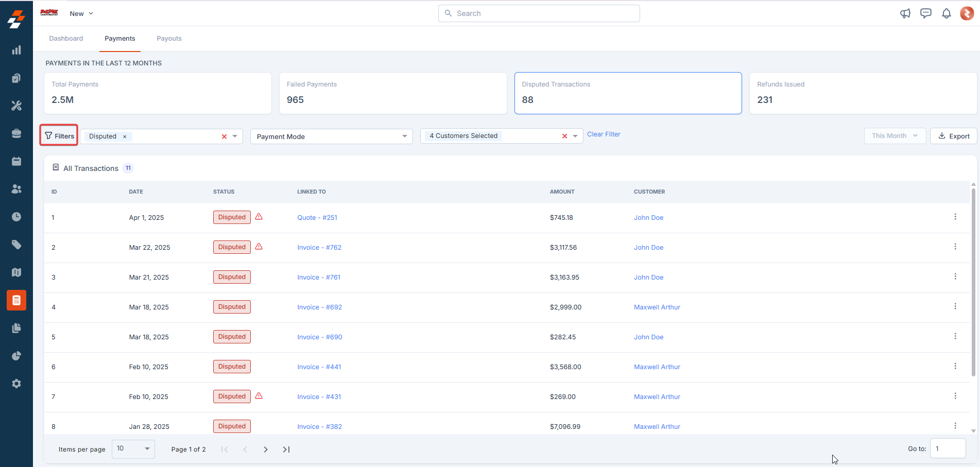
Task: Open the calendar sidebar icon
Action: tap(16, 161)
